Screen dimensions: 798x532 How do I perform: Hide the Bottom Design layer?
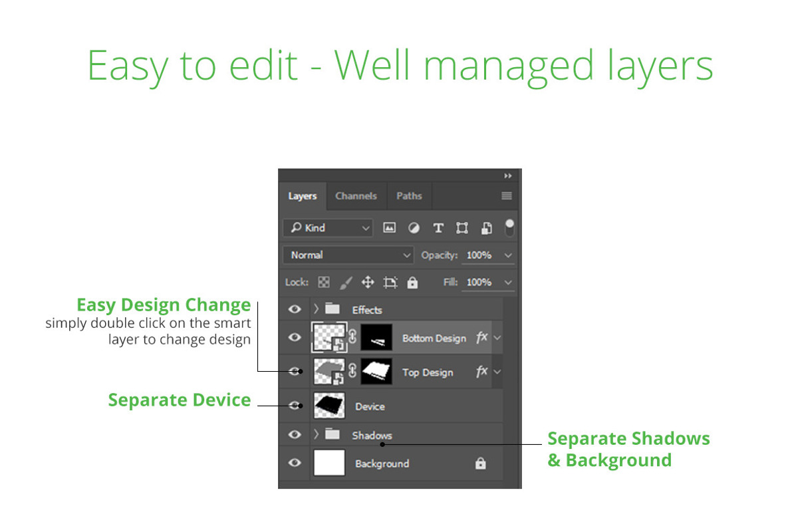(x=295, y=338)
